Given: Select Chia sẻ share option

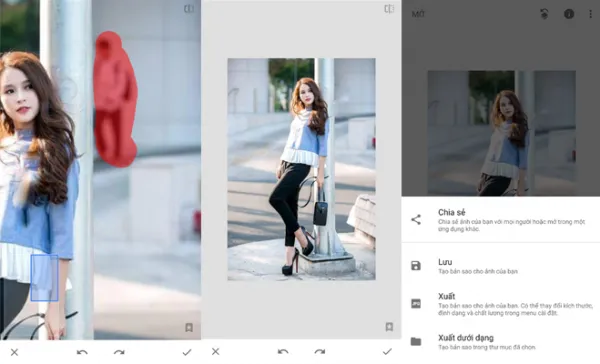Looking at the screenshot, I should point(501,220).
